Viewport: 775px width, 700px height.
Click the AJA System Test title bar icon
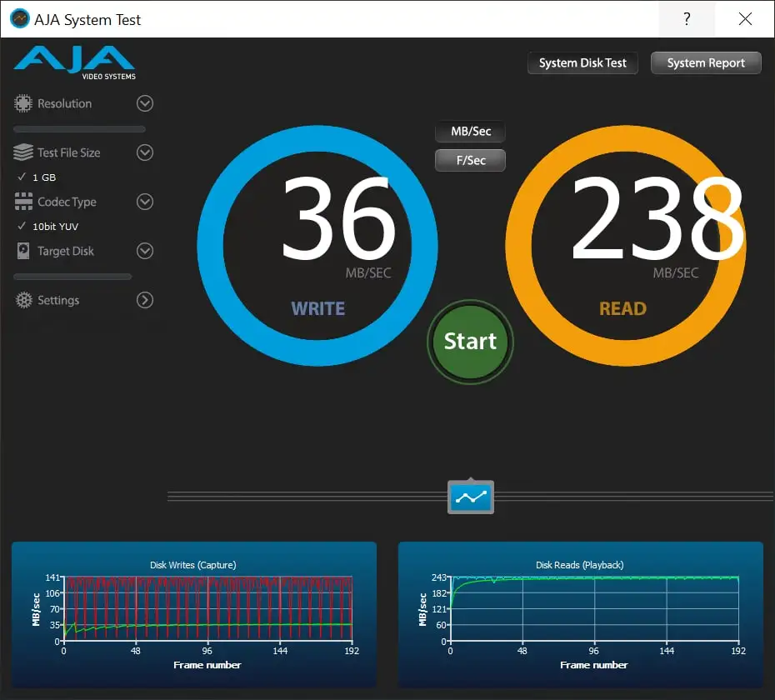[x=20, y=19]
